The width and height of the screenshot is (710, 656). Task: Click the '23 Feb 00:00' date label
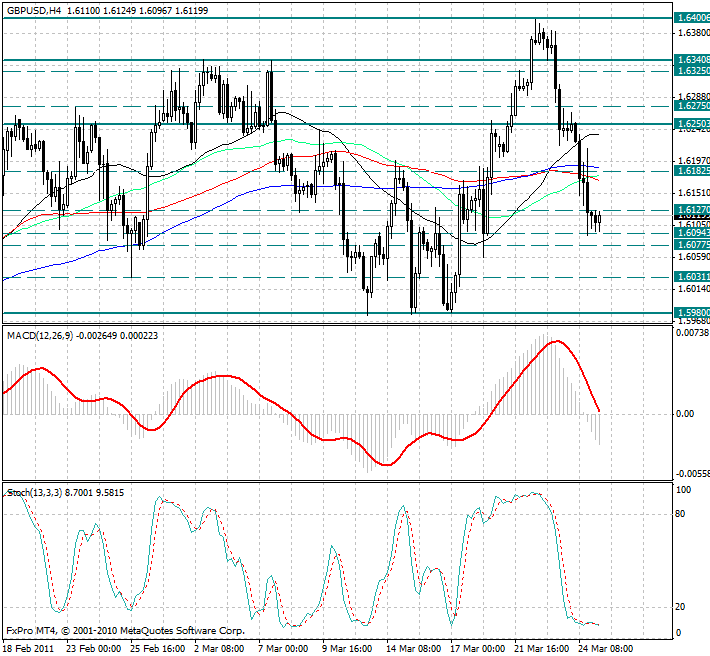point(94,648)
